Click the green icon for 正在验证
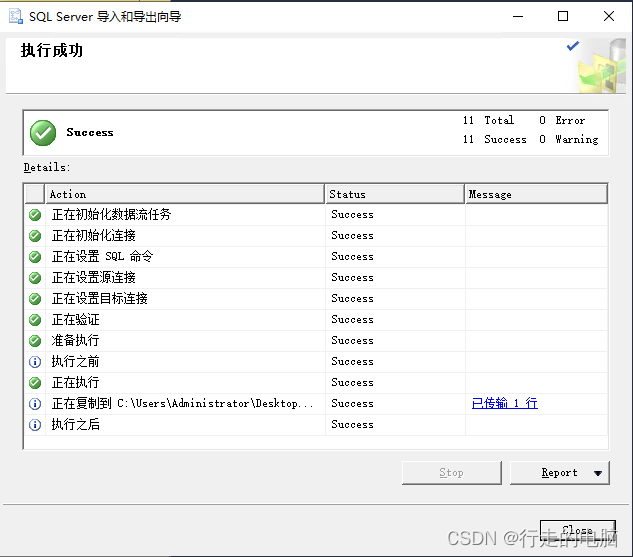The height and width of the screenshot is (557, 633). click(x=35, y=320)
